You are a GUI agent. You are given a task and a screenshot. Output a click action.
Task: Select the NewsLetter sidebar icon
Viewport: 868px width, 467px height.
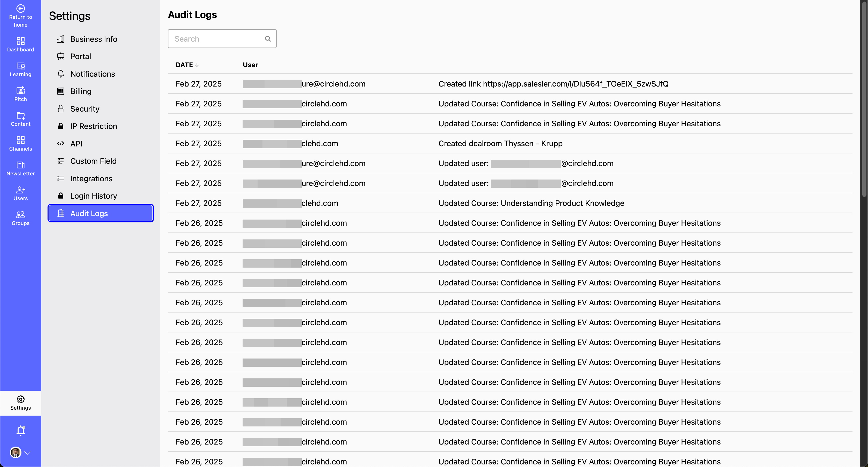point(20,168)
